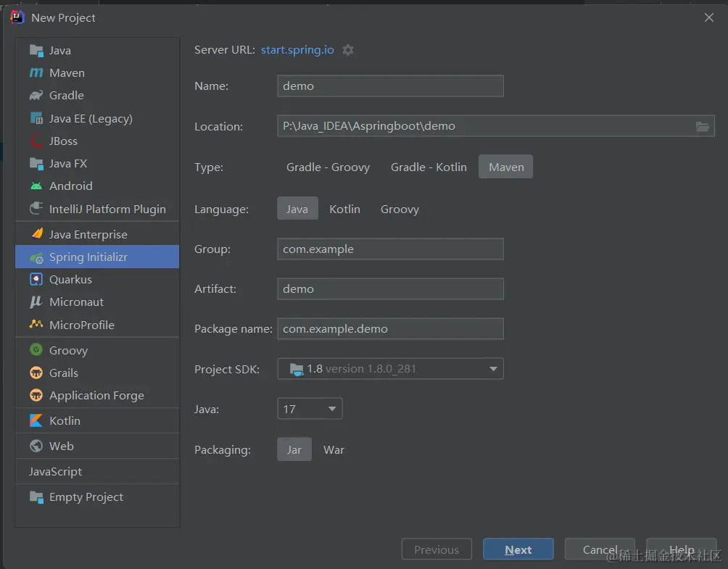Open server URL settings gear
Image resolution: width=728 pixels, height=569 pixels.
click(x=348, y=50)
